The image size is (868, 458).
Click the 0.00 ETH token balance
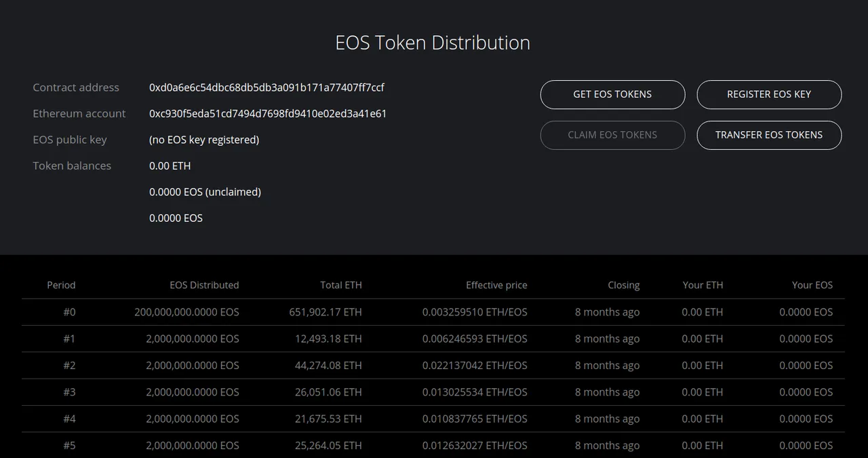(170, 166)
